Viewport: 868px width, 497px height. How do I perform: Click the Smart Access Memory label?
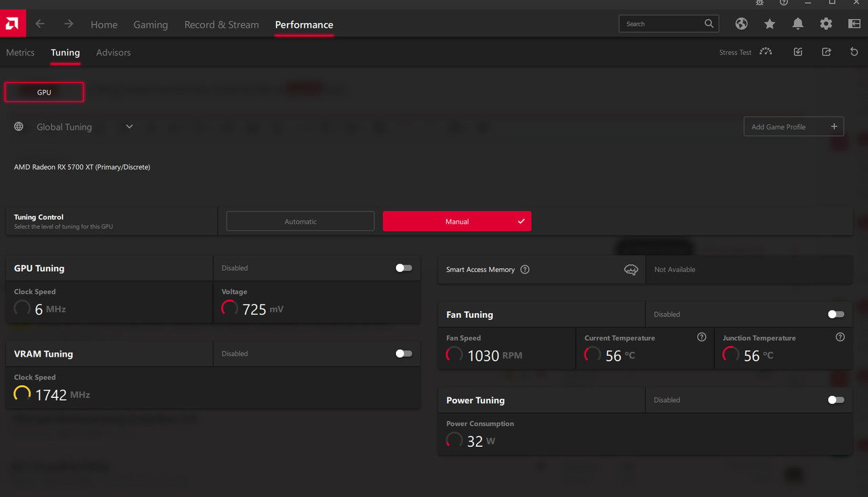pyautogui.click(x=480, y=270)
